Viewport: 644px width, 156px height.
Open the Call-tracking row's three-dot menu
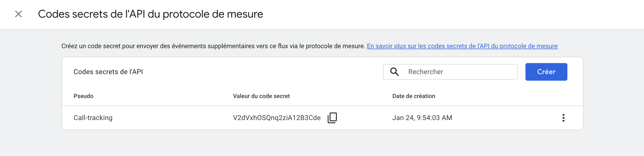click(563, 118)
